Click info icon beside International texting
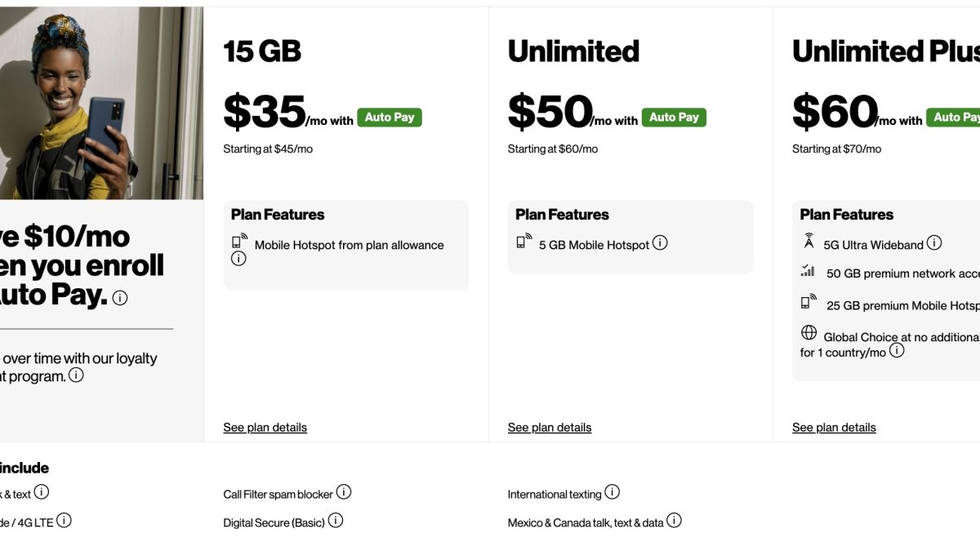Screen dimensions: 980x551 point(612,492)
